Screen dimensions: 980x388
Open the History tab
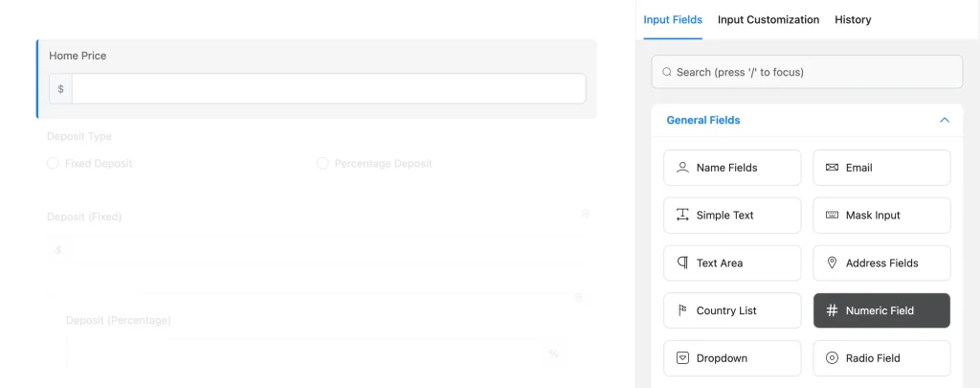(x=853, y=19)
